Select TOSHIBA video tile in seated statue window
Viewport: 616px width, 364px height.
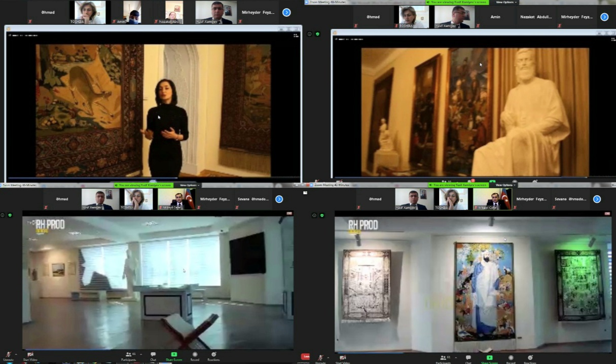coord(414,17)
